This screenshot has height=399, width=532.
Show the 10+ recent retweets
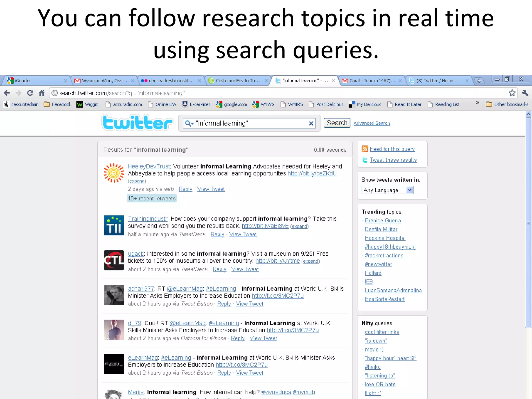coord(152,198)
